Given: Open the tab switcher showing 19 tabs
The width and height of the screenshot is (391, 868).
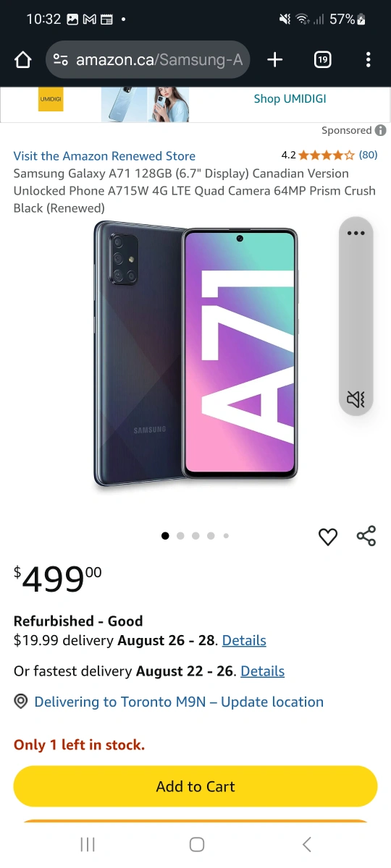Looking at the screenshot, I should (x=323, y=59).
